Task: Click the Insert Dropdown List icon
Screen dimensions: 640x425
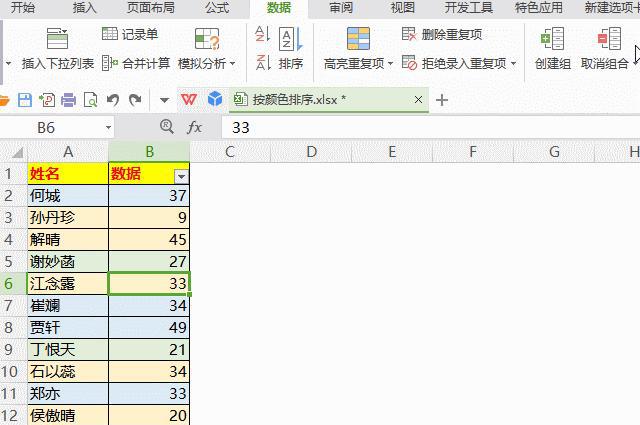Action: pyautogui.click(x=58, y=39)
